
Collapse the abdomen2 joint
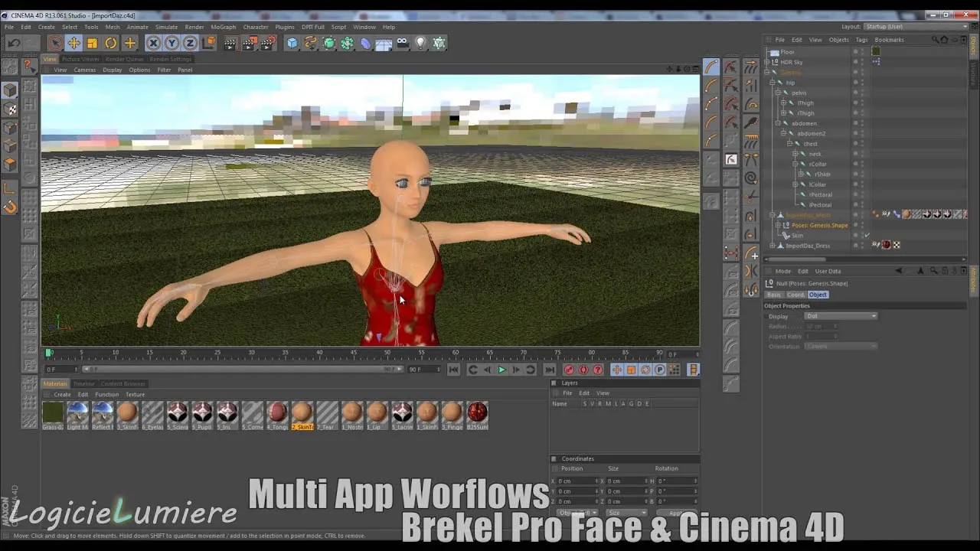[783, 133]
